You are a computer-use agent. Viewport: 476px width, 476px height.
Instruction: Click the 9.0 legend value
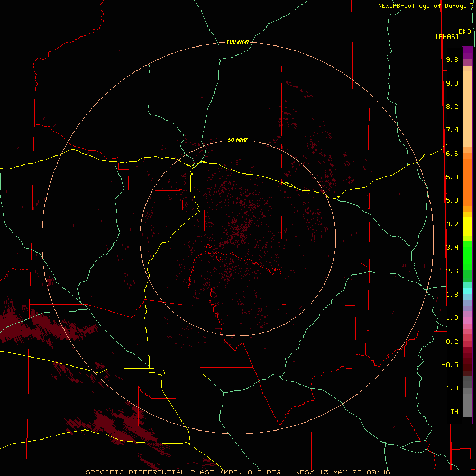point(452,83)
